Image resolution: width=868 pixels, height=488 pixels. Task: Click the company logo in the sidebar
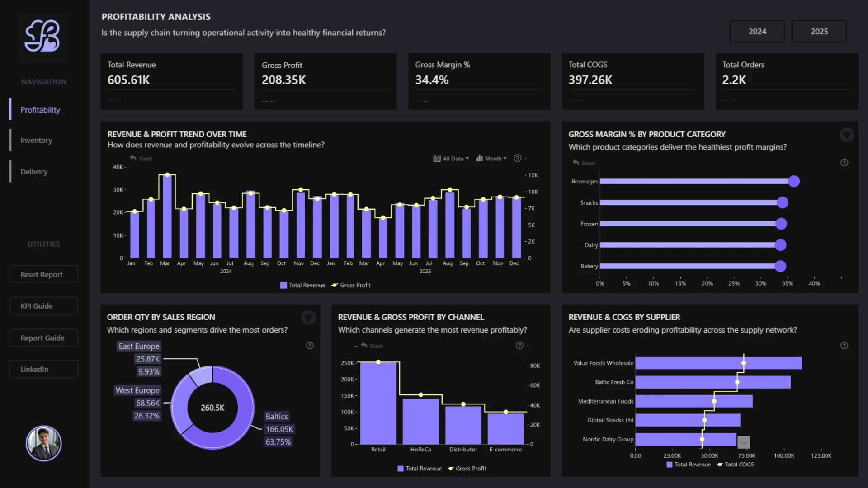pyautogui.click(x=43, y=36)
